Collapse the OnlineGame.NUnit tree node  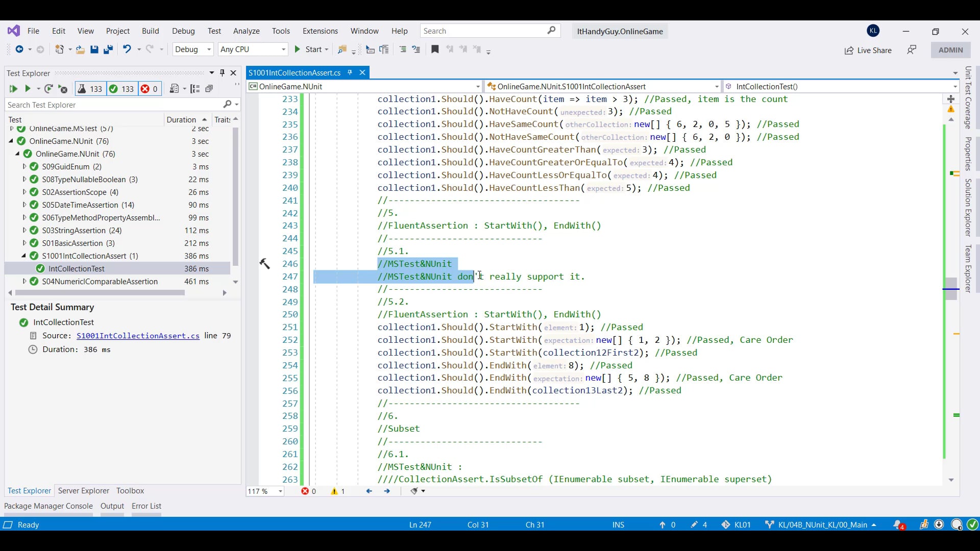(11, 141)
